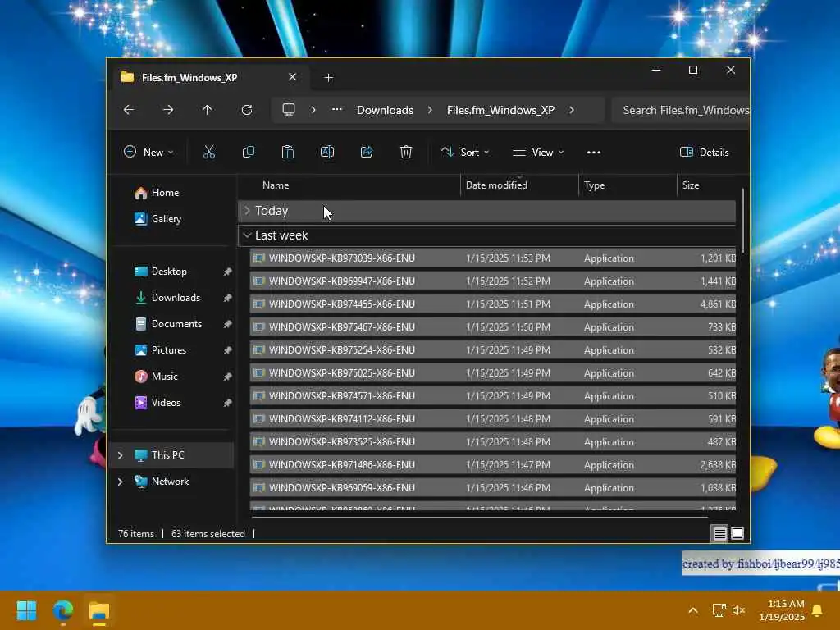Viewport: 840px width, 630px height.
Task: Expand the Today group
Action: pyautogui.click(x=247, y=211)
